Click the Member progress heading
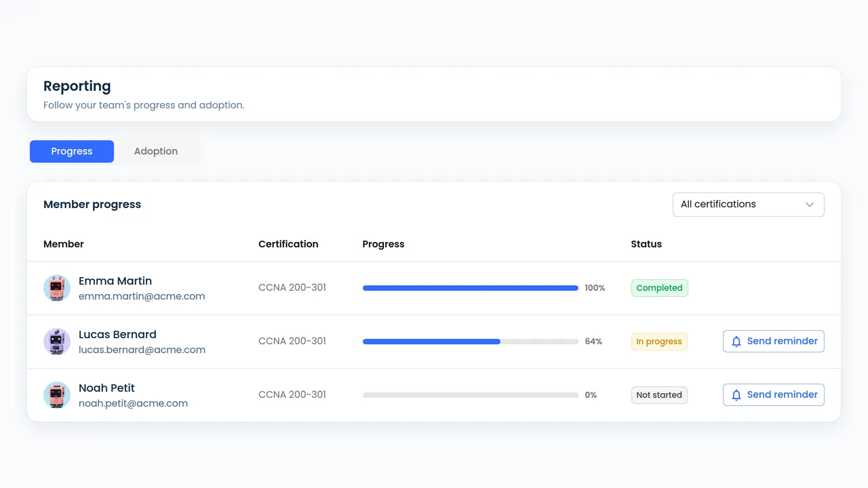 point(92,205)
